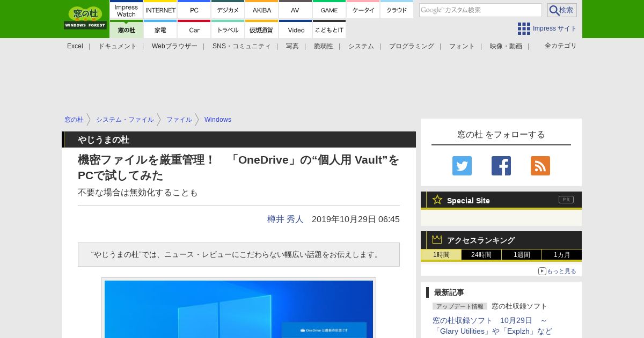Click the 検索 search button
Screen dimensions: 644x338
coord(562,10)
